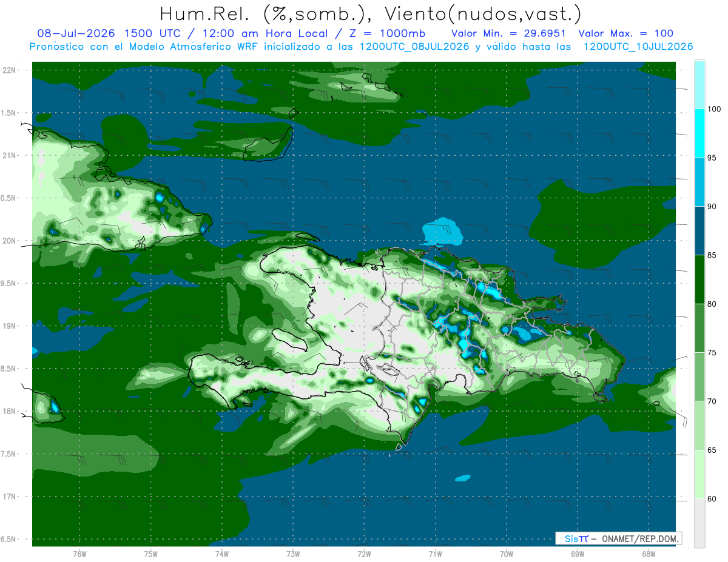
Task: Click the '70W' longitude label
Action: tap(506, 554)
